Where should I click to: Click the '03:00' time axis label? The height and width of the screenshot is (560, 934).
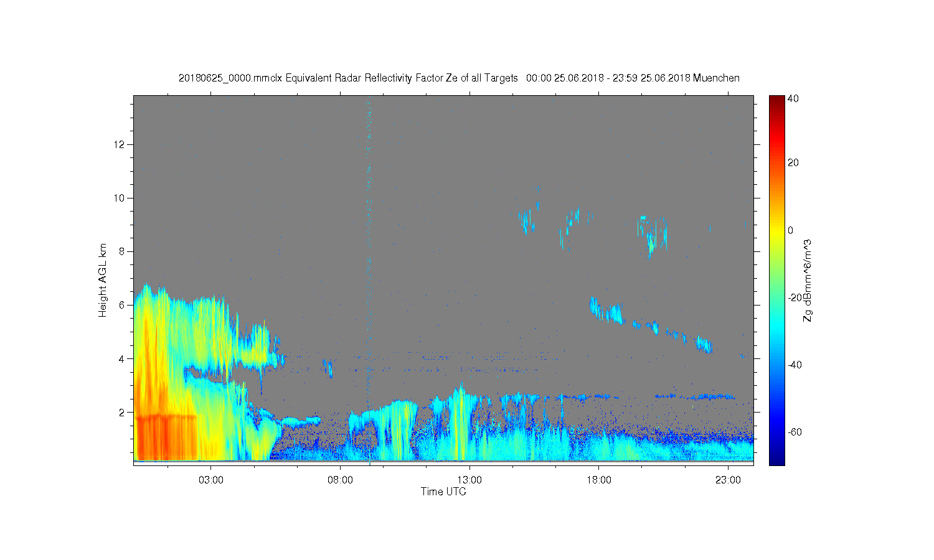pyautogui.click(x=210, y=480)
